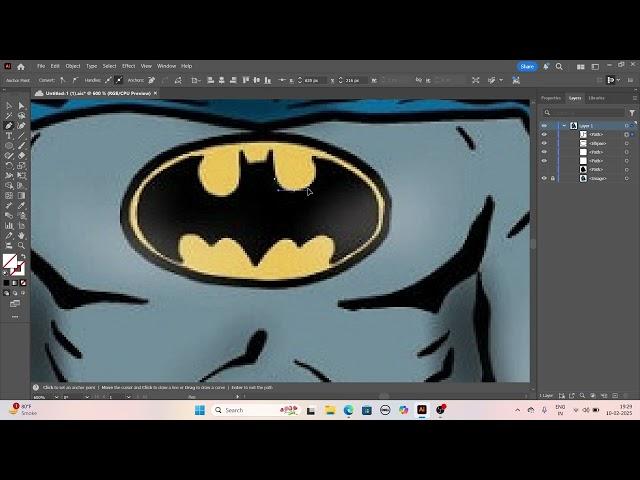Click the blue Share button

(x=527, y=67)
